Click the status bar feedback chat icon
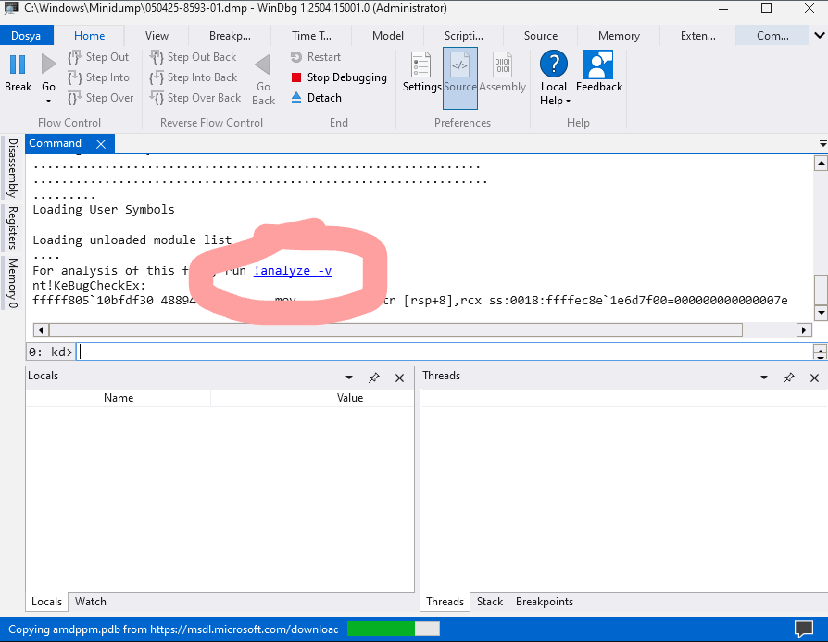Viewport: 828px width, 642px height. 804,629
